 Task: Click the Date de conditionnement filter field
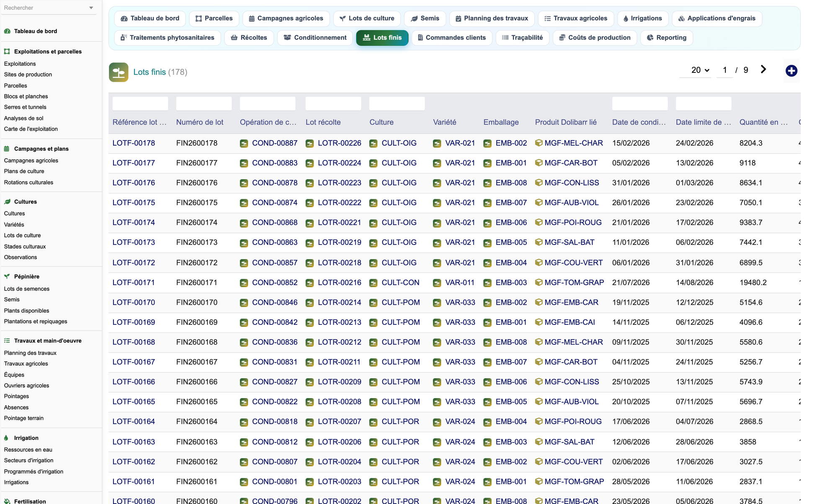pyautogui.click(x=640, y=103)
